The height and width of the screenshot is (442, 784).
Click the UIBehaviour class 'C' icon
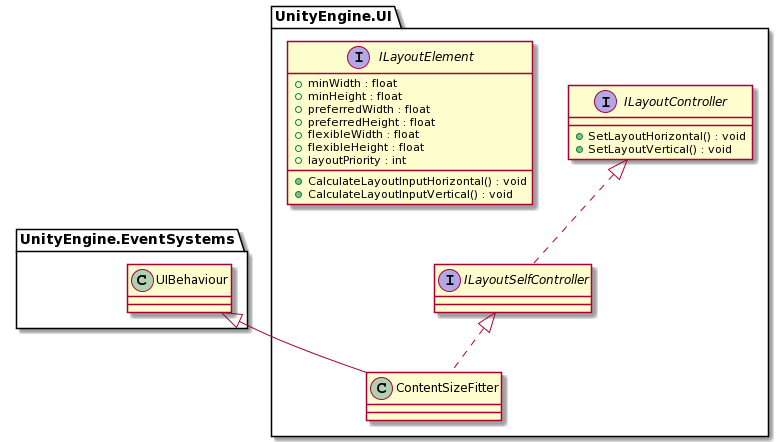[x=142, y=280]
